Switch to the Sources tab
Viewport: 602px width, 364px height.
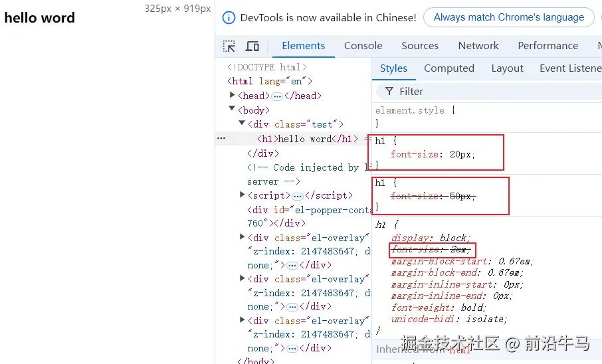[420, 46]
